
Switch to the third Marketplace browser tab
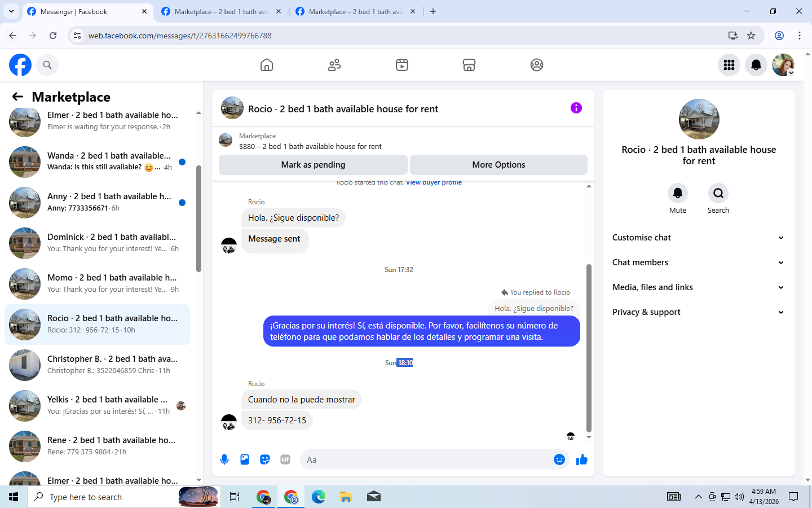pyautogui.click(x=356, y=11)
